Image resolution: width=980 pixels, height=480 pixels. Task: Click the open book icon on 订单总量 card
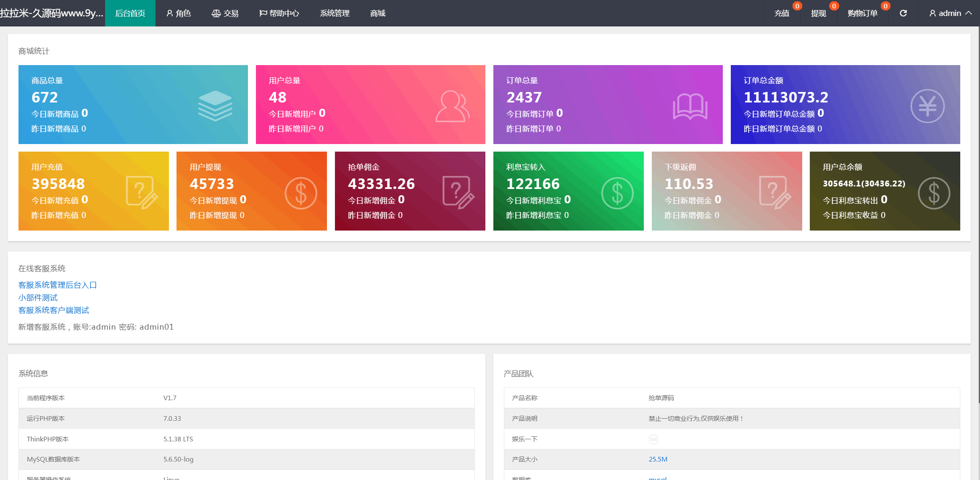[x=690, y=106]
